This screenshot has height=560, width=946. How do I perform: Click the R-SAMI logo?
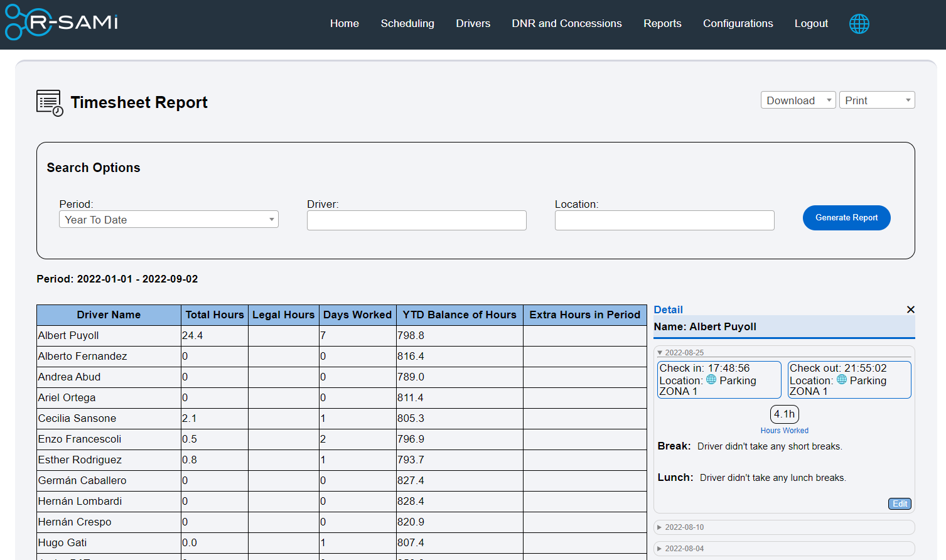coord(60,23)
